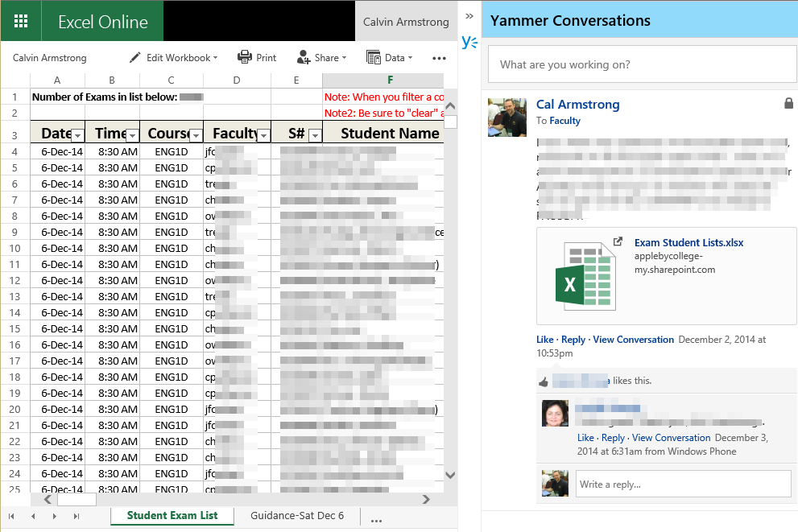Click the Excel Online title
Viewport: 798px width, 532px height.
103,22
